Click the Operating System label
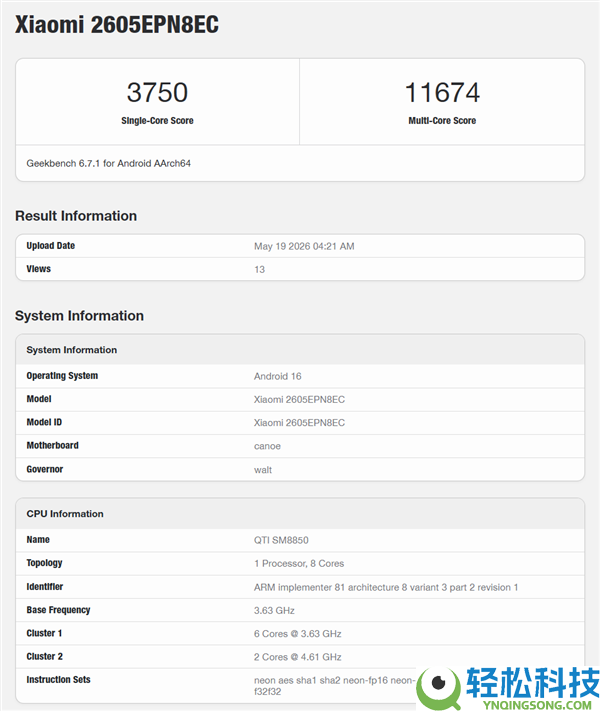 pos(62,376)
